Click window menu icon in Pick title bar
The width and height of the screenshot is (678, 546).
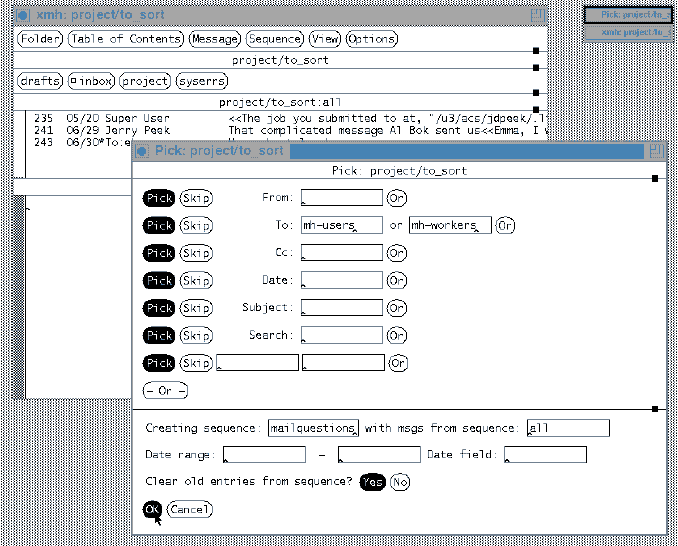141,151
